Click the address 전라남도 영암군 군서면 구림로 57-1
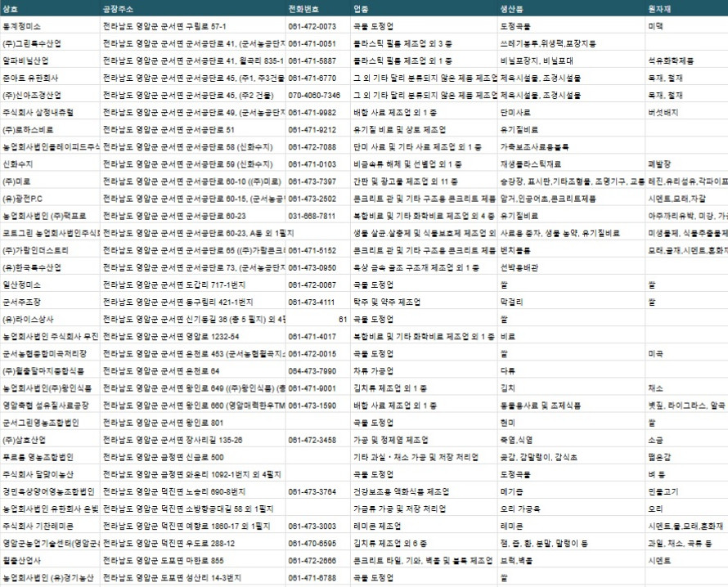The image size is (728, 587). coord(193,26)
